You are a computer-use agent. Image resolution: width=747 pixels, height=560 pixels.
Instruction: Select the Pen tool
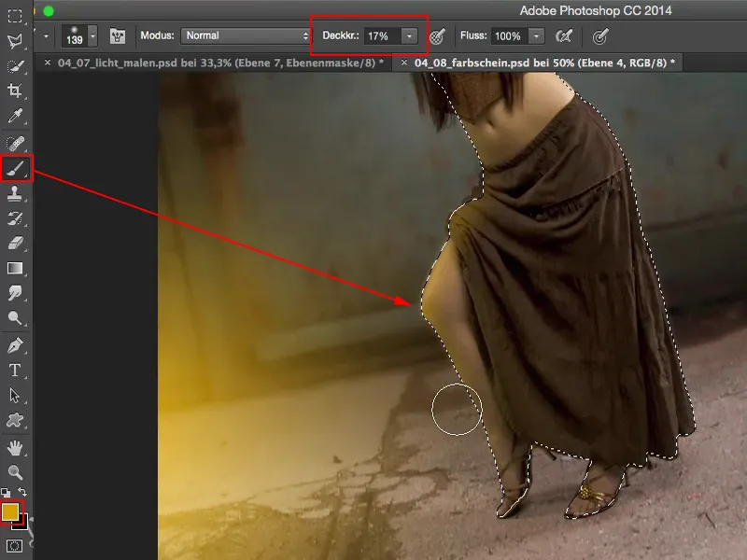click(15, 344)
